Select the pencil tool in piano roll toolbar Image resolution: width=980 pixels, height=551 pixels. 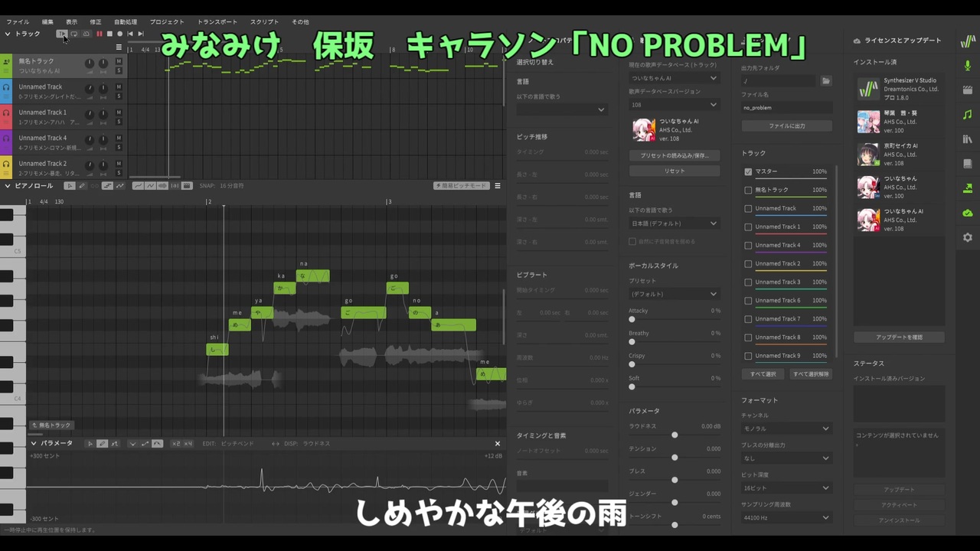(x=81, y=186)
